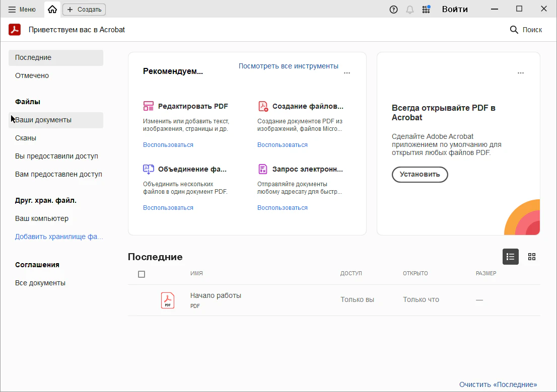Screen dimensions: 557x392
Task: Click the Редактировать PDF title
Action: [x=193, y=106]
